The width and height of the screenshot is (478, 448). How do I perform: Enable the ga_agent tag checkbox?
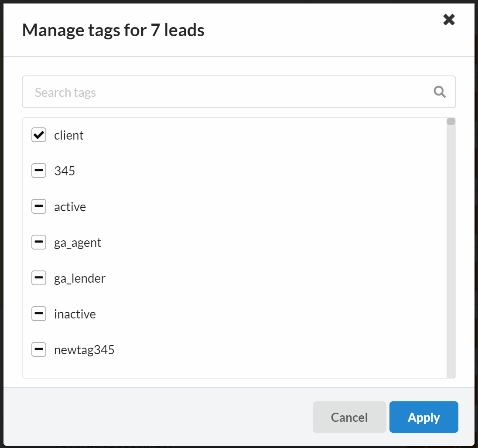point(38,242)
